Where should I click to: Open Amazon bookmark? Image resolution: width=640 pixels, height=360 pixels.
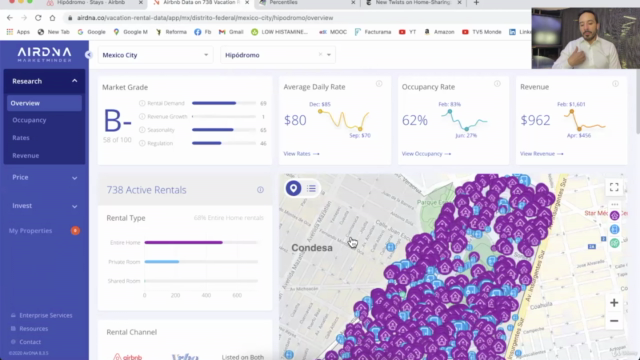[x=439, y=32]
